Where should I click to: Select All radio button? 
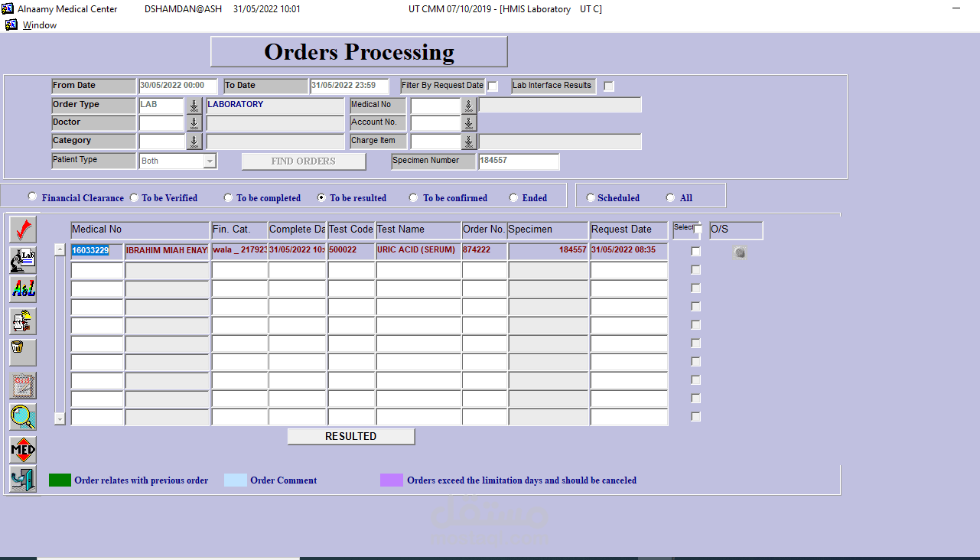[x=671, y=197]
